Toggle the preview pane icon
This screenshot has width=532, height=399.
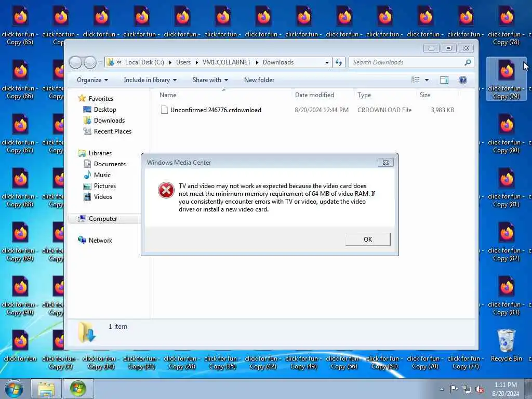(444, 80)
